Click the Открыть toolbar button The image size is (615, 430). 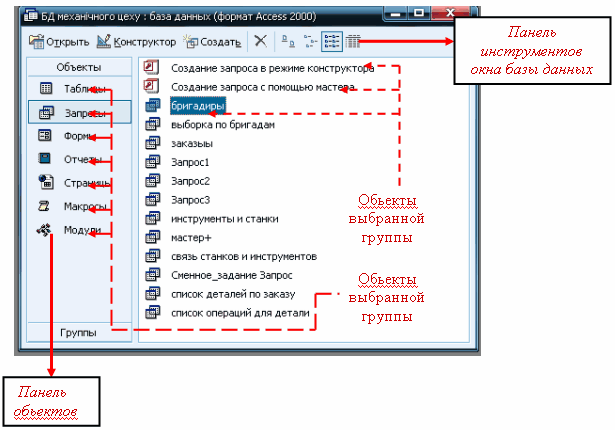pos(59,42)
